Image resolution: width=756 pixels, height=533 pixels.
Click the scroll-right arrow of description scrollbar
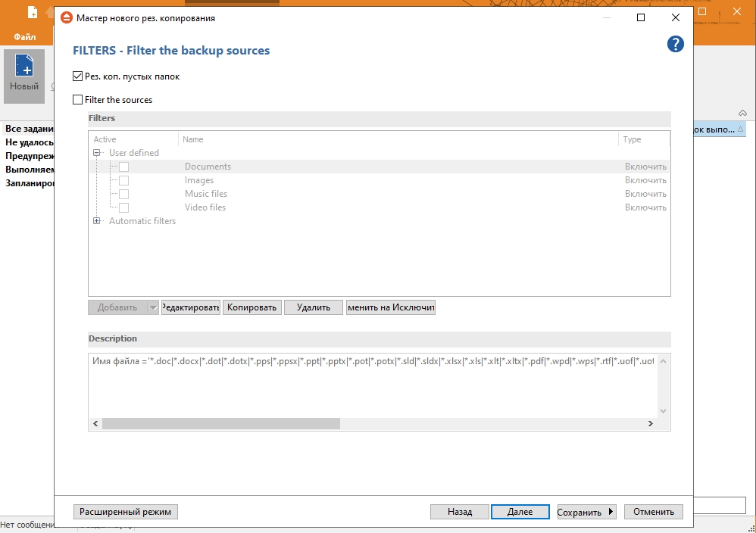click(651, 424)
